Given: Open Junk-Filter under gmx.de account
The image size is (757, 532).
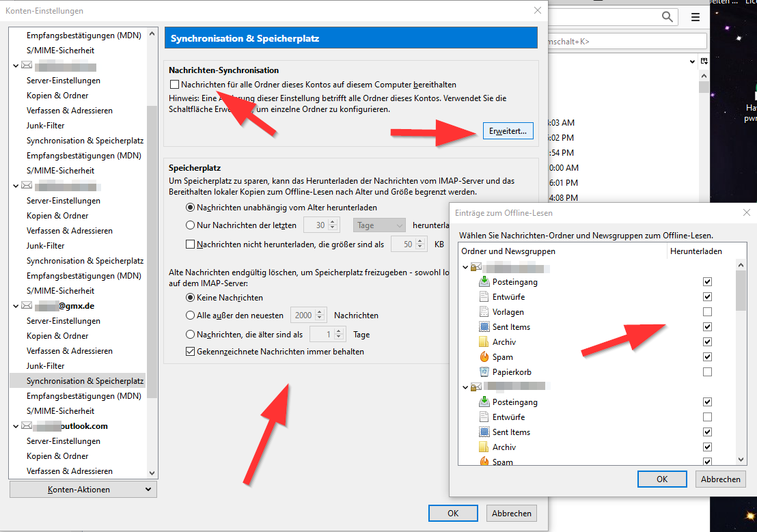Looking at the screenshot, I should pyautogui.click(x=45, y=365).
